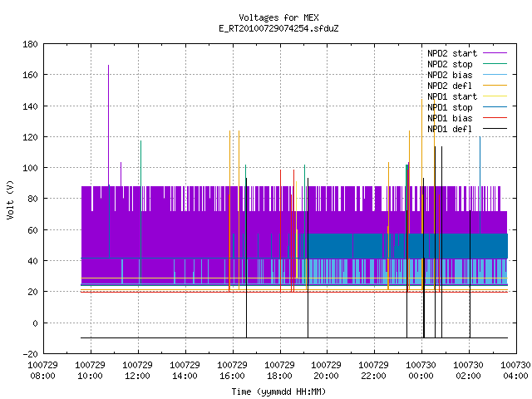Viewport: 532px width, 399px height.
Task: Click red line sample beside NPD1 bias
Action: click(x=495, y=118)
